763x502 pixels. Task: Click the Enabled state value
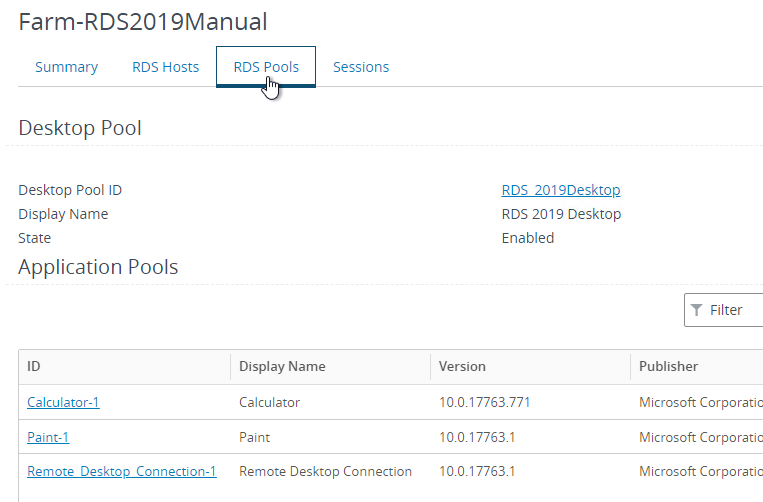(x=527, y=238)
